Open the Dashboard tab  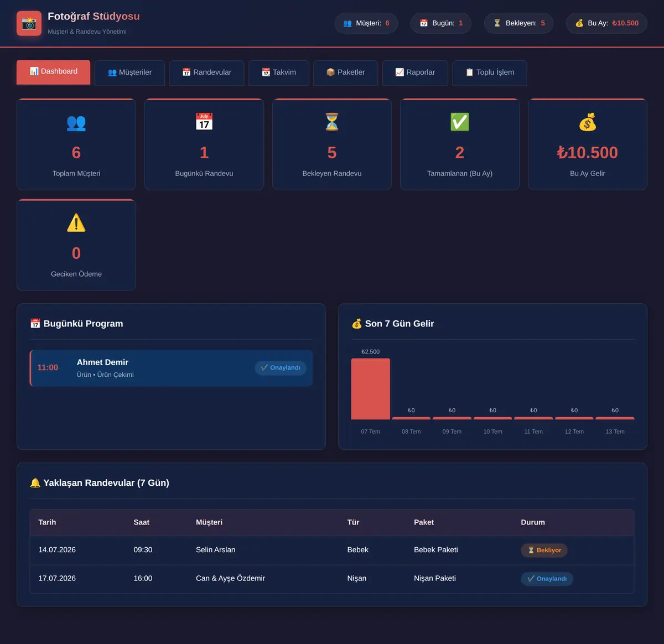click(x=53, y=72)
